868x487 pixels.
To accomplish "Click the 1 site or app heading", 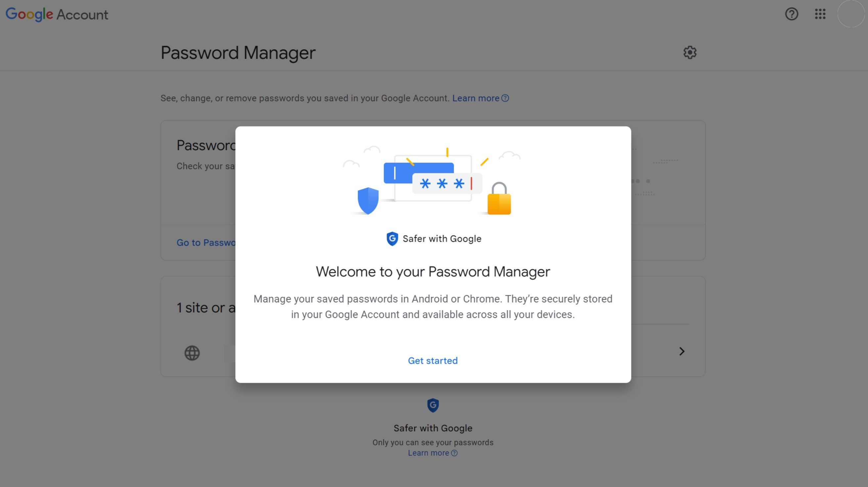I will click(x=206, y=308).
